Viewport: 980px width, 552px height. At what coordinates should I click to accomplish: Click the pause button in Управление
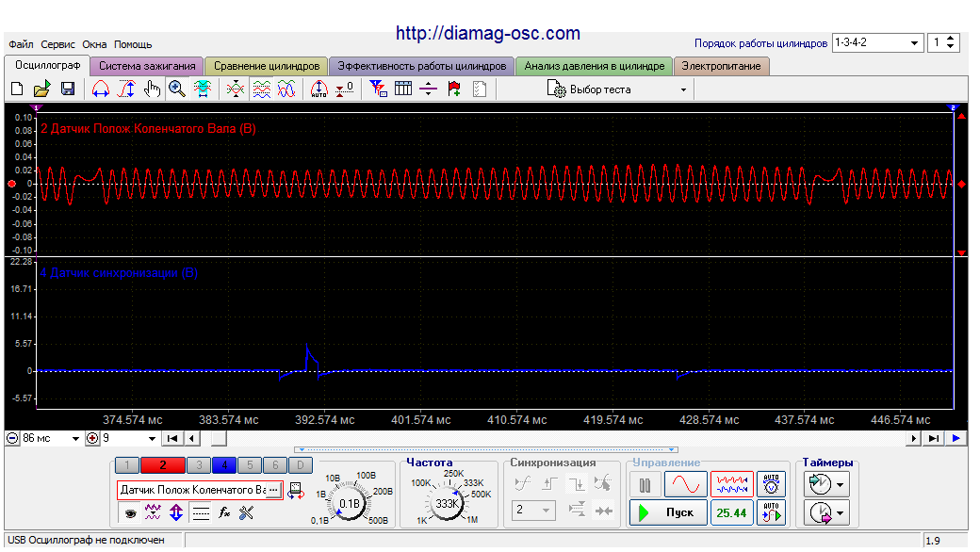(645, 484)
